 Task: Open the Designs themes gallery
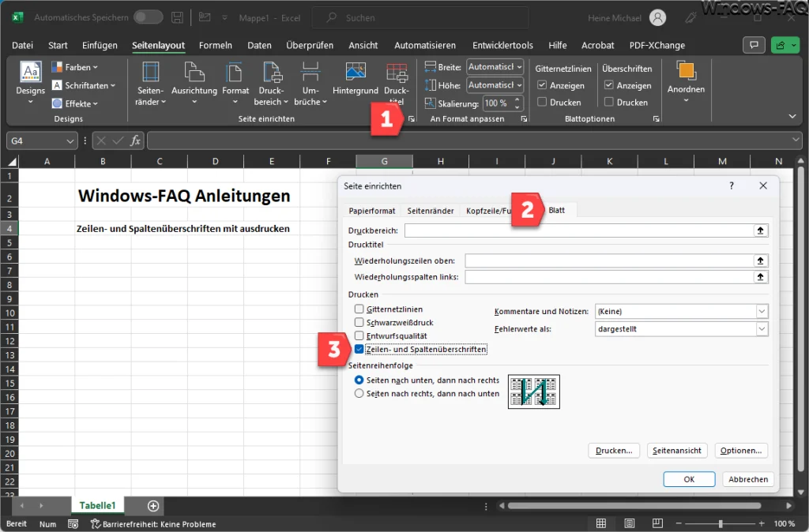coord(31,82)
